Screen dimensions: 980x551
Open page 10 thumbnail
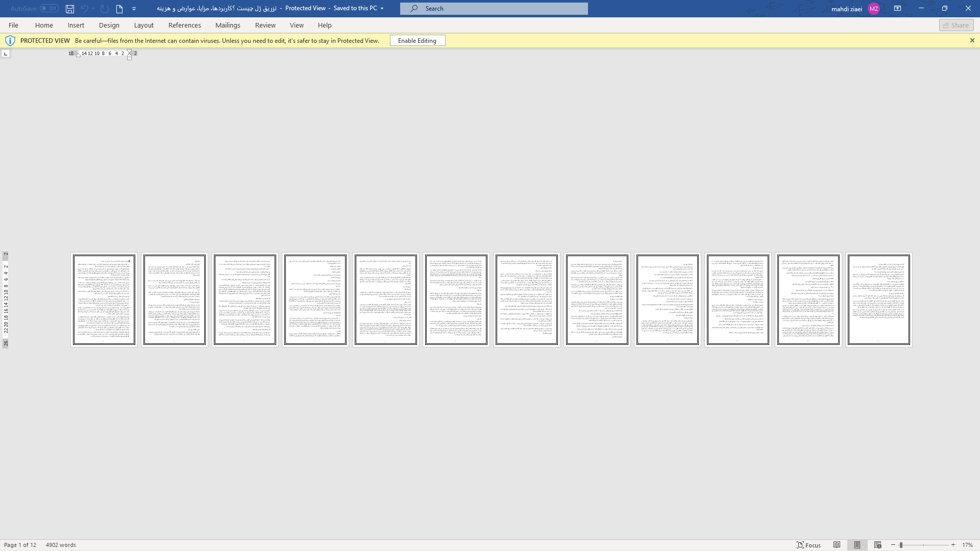click(738, 300)
